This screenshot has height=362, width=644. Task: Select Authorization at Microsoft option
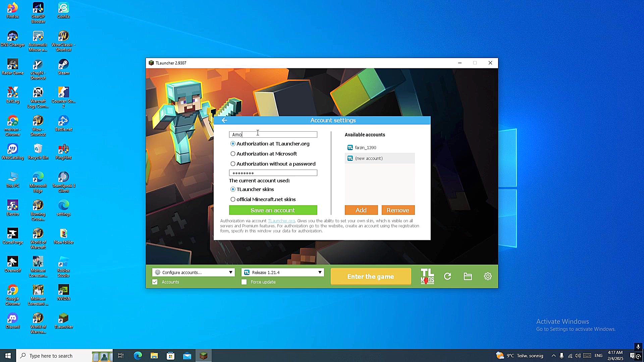(264, 154)
